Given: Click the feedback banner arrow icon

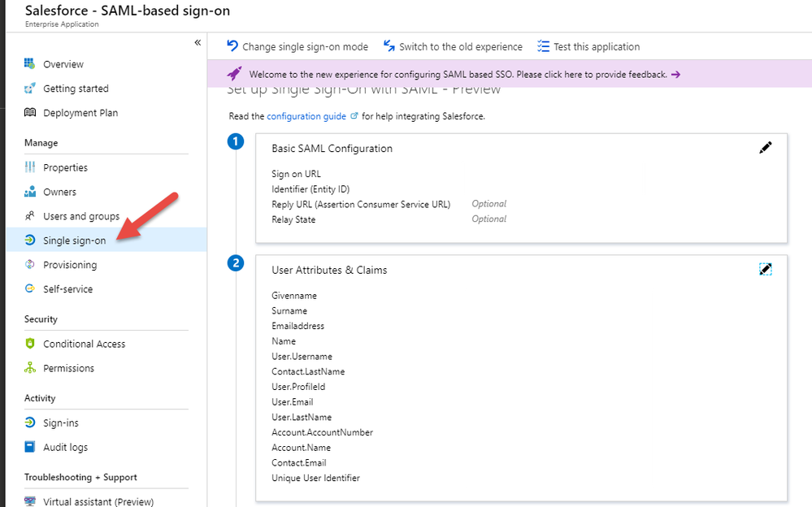Looking at the screenshot, I should 675,75.
